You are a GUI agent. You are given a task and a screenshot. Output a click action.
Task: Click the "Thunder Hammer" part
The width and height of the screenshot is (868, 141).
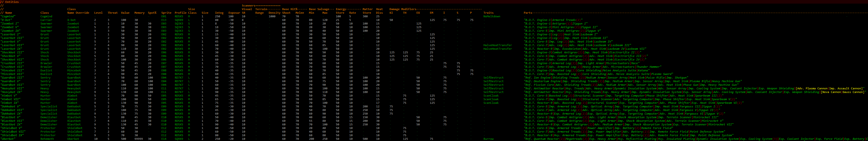click(649, 67)
